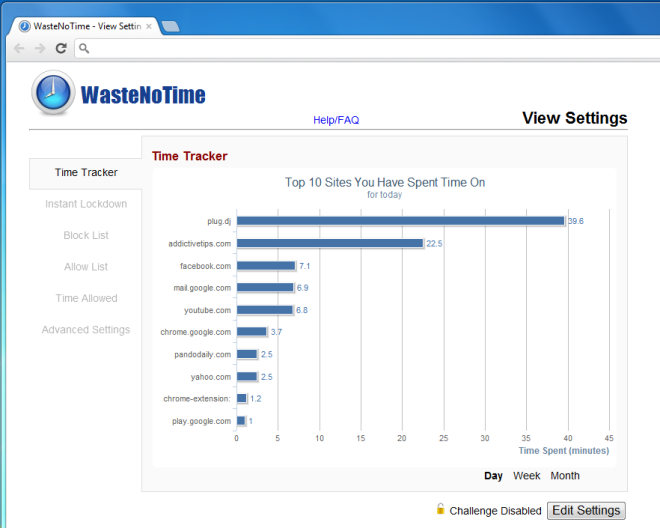Click the youtube.com axis label

pos(208,310)
